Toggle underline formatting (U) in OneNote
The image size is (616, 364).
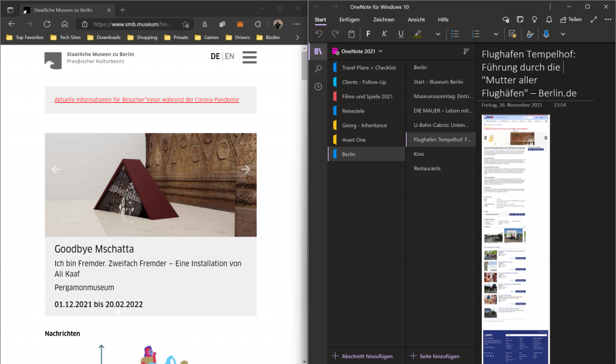click(x=401, y=34)
